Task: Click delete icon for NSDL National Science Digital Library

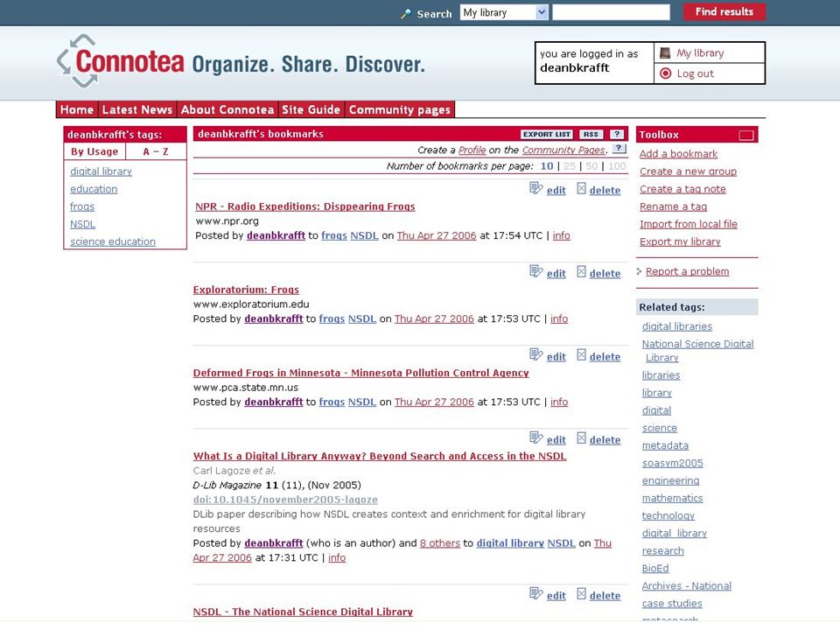Action: coord(581,593)
